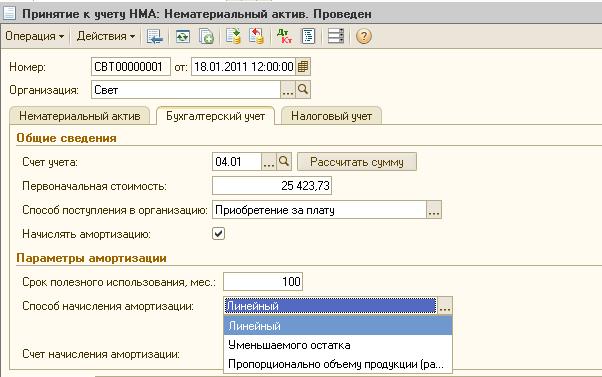This screenshot has width=602, height=377.
Task: Open help via question mark icon
Action: tap(363, 36)
